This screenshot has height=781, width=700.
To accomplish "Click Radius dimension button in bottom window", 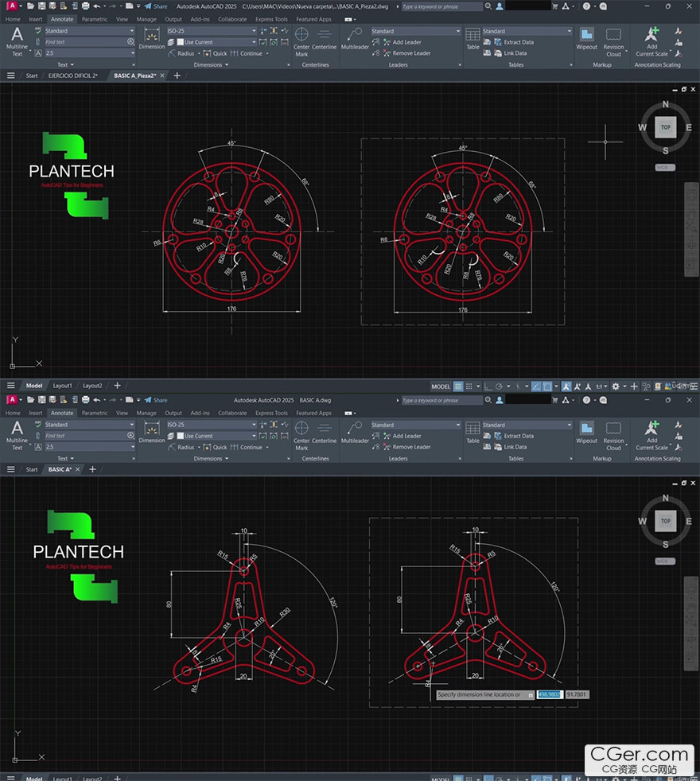I will (x=182, y=447).
